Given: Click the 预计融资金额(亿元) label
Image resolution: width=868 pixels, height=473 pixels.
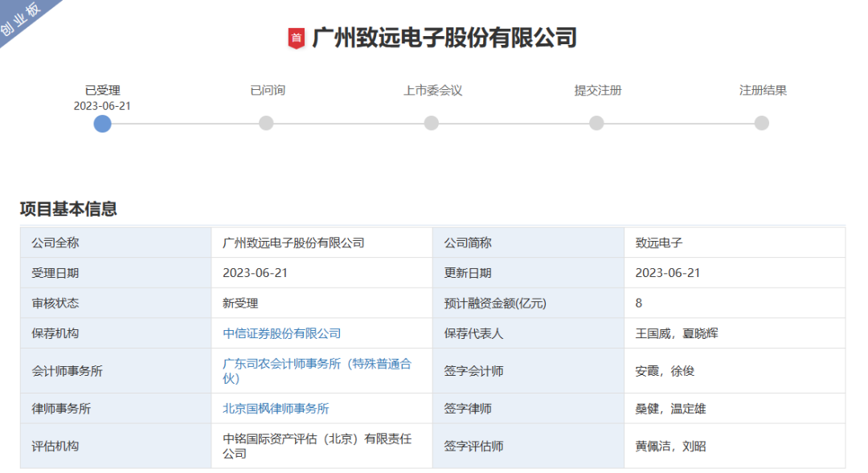Looking at the screenshot, I should point(495,304).
